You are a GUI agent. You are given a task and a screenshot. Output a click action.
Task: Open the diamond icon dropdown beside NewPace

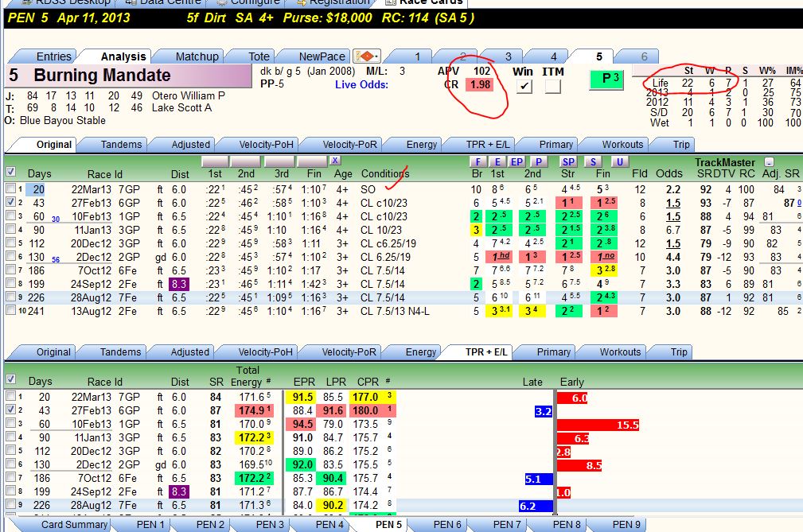point(367,56)
